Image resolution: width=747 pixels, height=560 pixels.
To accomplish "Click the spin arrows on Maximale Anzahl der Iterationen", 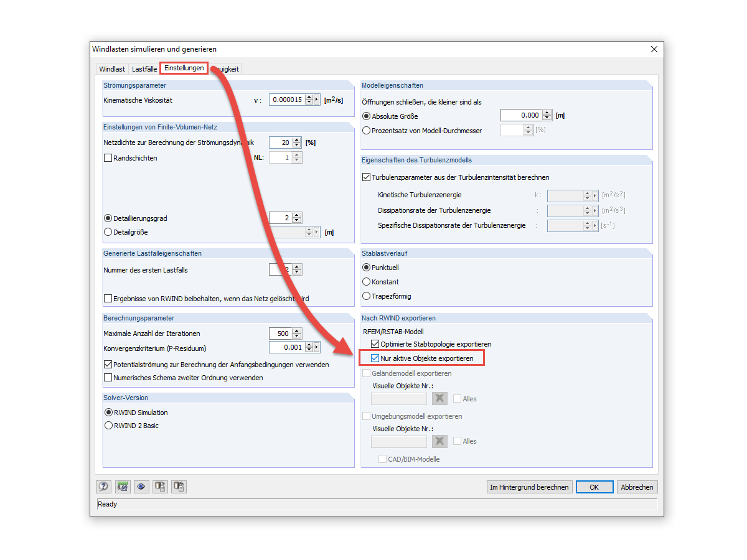I will 297,334.
